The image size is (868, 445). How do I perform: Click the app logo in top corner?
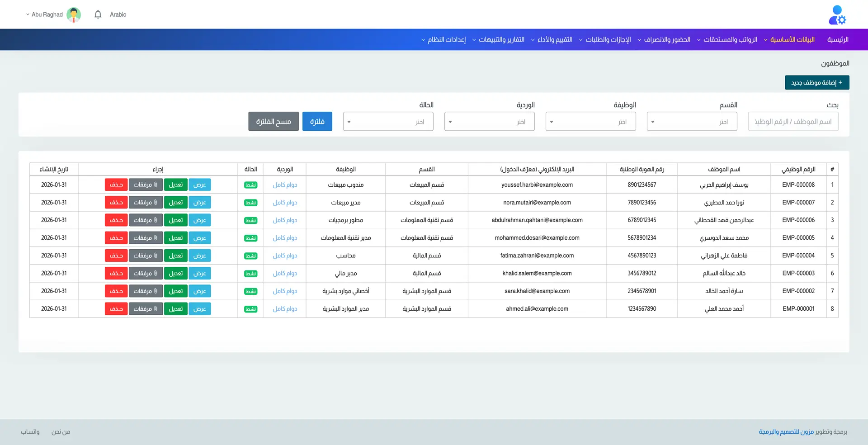point(837,15)
